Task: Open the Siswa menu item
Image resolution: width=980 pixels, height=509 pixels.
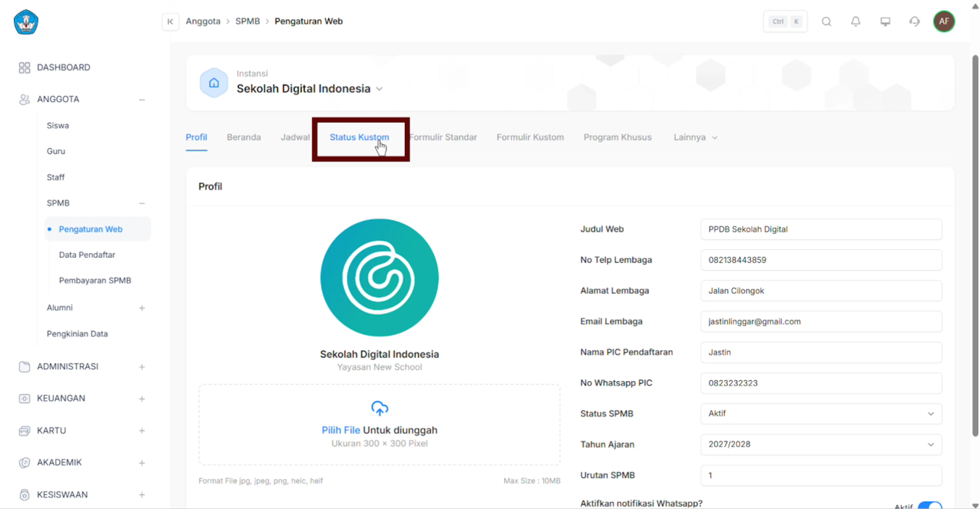Action: point(58,126)
